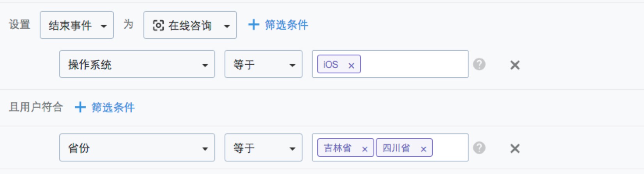Click plus icon after 在线咨询 dropdown

253,25
